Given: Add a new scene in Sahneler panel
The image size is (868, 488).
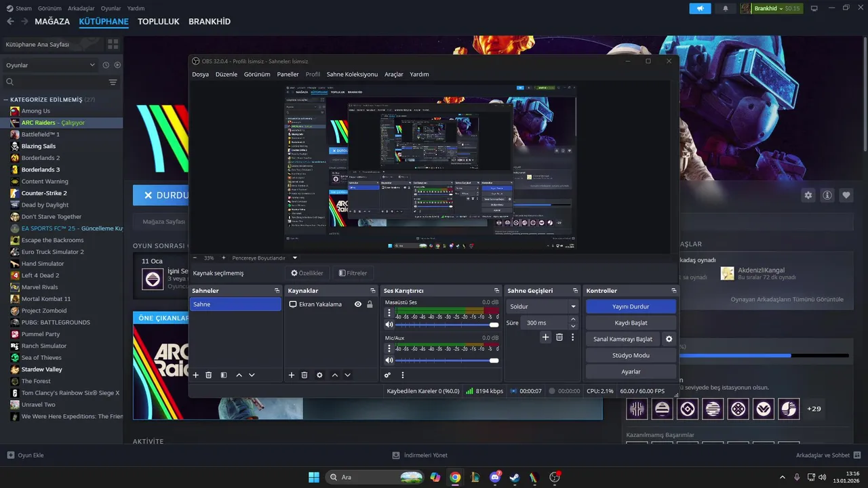Looking at the screenshot, I should click(196, 375).
